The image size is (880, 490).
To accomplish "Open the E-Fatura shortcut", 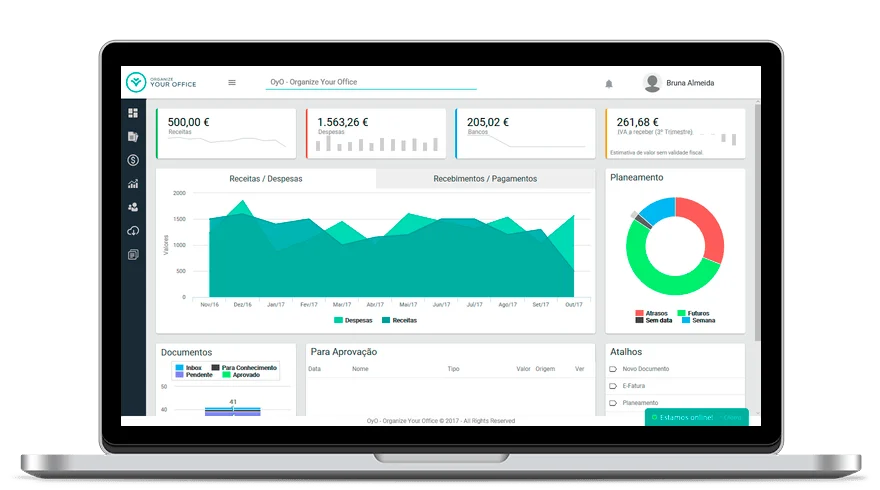I will 634,386.
